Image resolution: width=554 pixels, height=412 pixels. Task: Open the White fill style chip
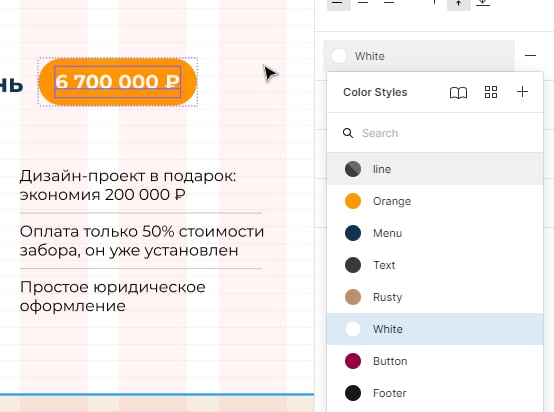click(419, 56)
